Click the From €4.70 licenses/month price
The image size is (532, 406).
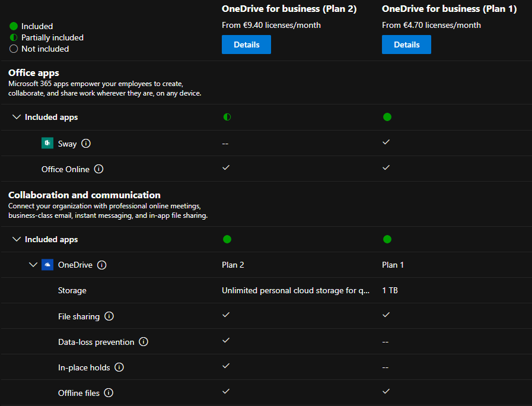[x=431, y=25]
